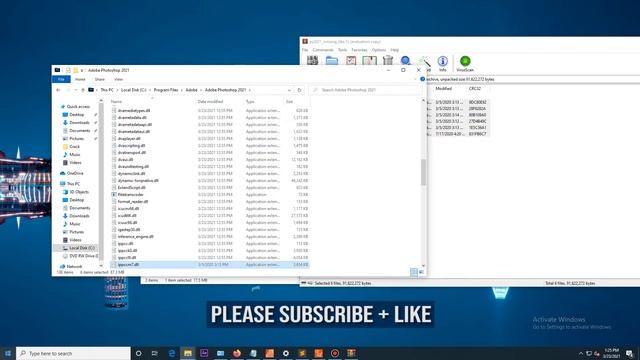The width and height of the screenshot is (640, 360).
Task: Sort WinRAR list by CRC32 column
Action: [x=475, y=89]
